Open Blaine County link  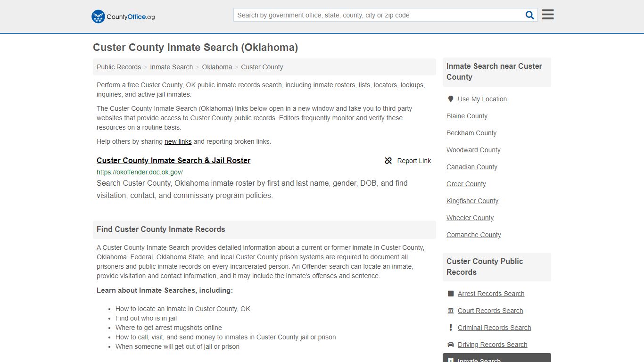point(467,116)
